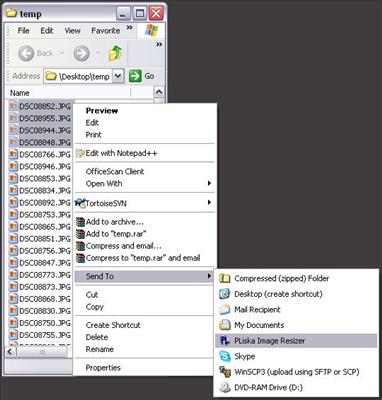
Task: Expand hidden toolbar buttons chevron
Action: tap(159, 44)
